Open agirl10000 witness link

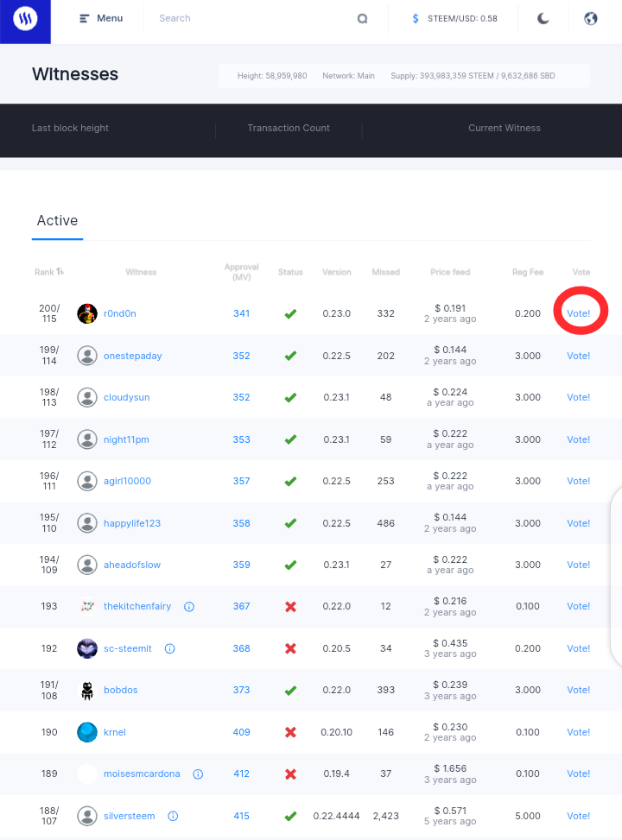[x=127, y=481]
